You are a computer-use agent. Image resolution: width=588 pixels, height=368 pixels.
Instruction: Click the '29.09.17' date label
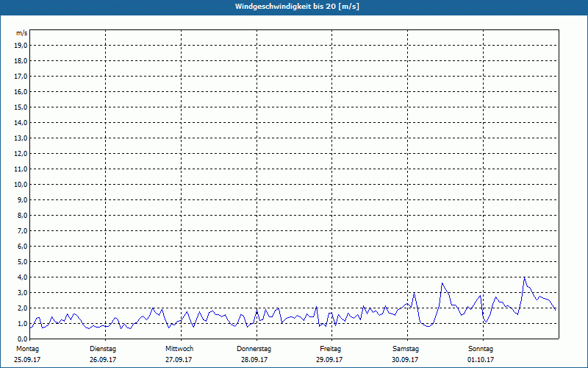point(329,360)
